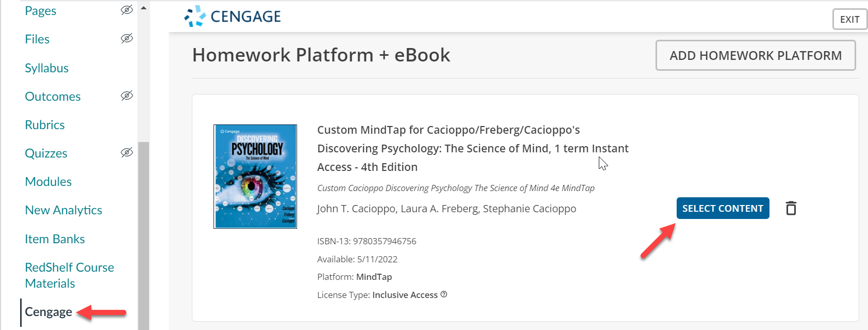
Task: Toggle visibility eye next to Files
Action: click(127, 38)
